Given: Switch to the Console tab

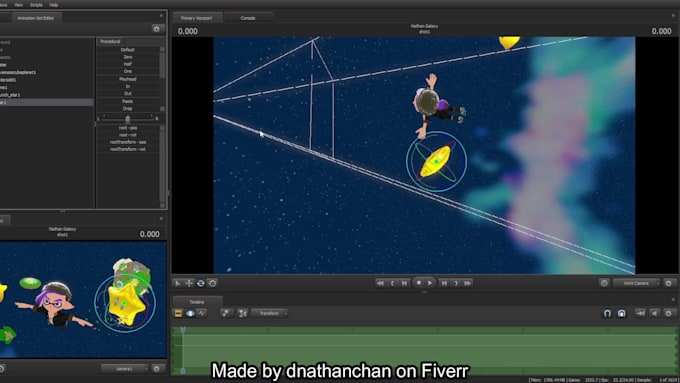Looking at the screenshot, I should pos(248,18).
